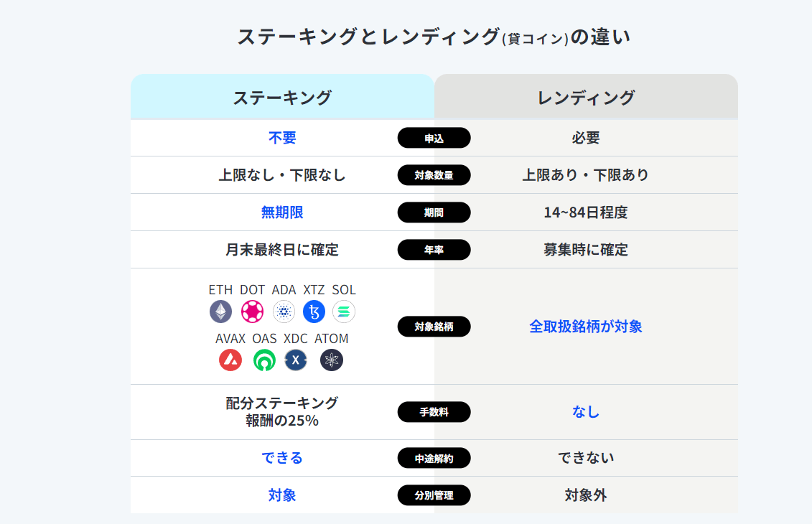Screen dimensions: 812x524
Task: Click the 期間 black pill label
Action: tap(434, 212)
